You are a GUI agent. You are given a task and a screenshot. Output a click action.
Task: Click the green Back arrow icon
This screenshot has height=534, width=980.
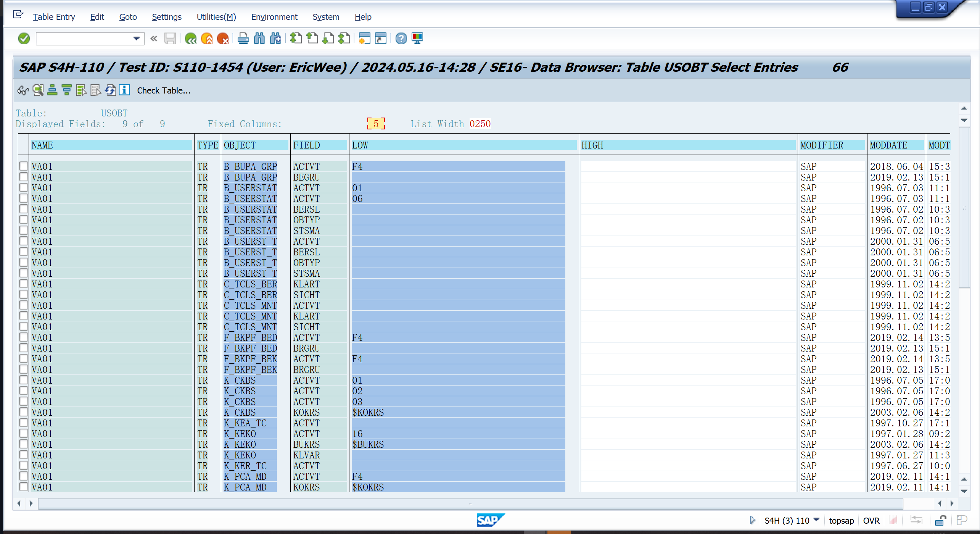[190, 39]
